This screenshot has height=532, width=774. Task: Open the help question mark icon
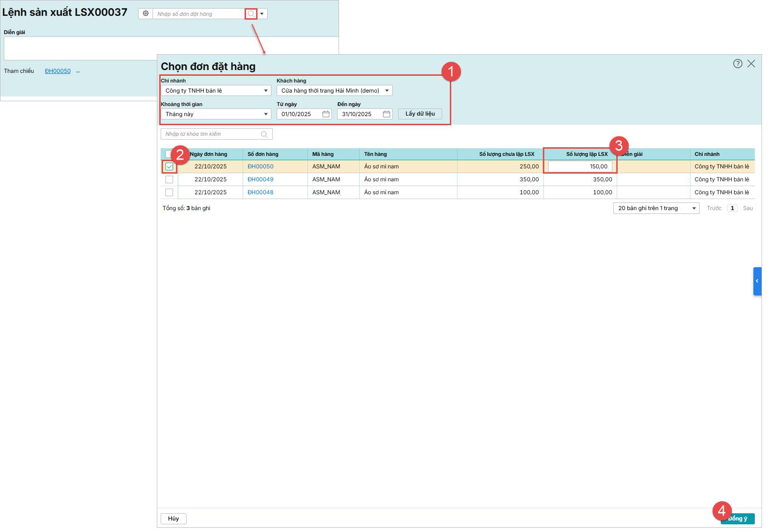(x=738, y=64)
